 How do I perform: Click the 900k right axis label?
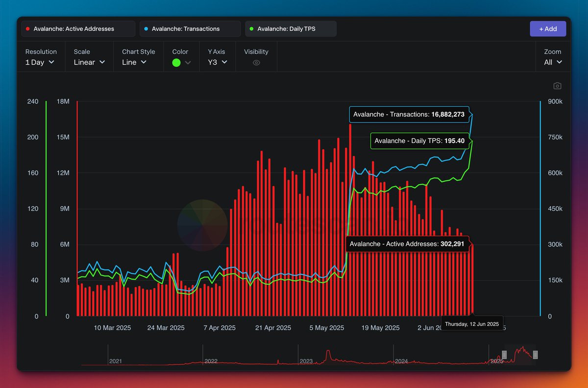click(554, 101)
